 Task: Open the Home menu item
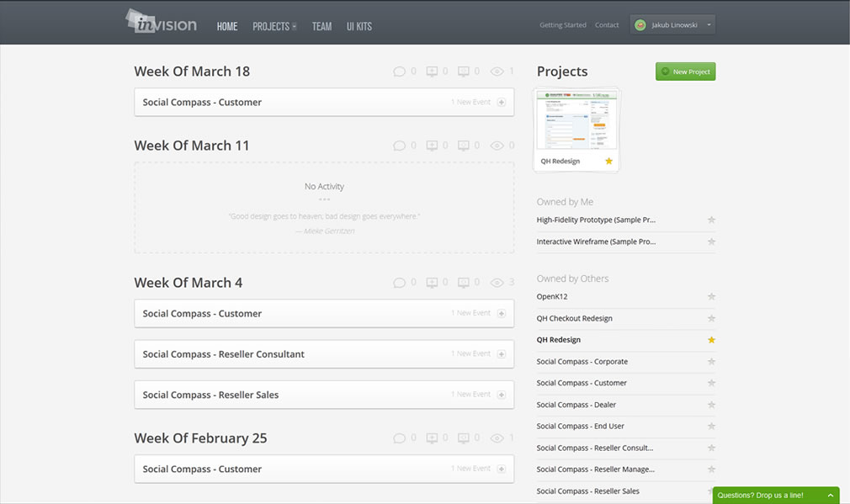(227, 26)
